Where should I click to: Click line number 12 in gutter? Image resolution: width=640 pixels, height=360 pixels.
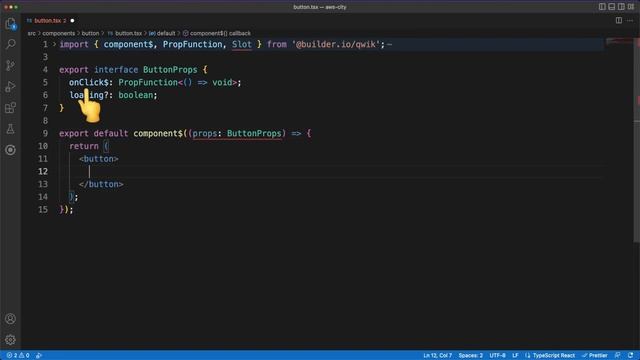43,171
